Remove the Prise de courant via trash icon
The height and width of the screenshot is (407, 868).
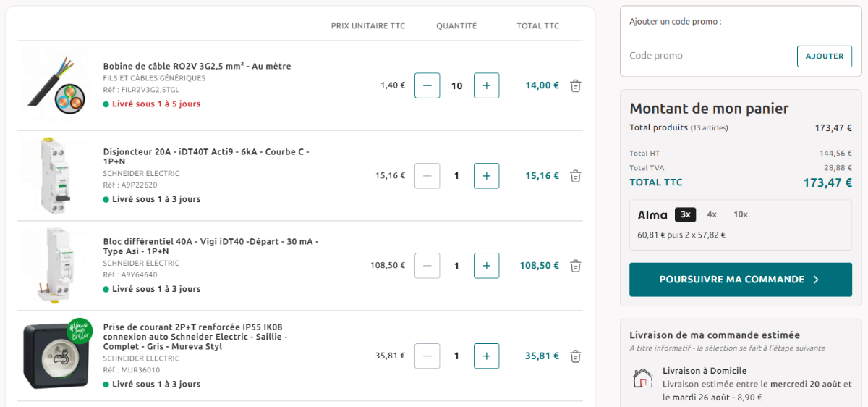[576, 356]
